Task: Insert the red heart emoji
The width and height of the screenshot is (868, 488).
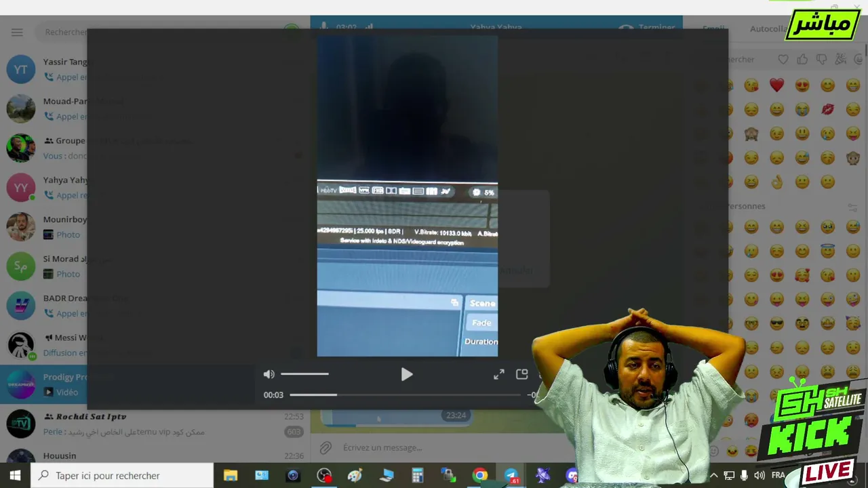Action: (x=776, y=85)
